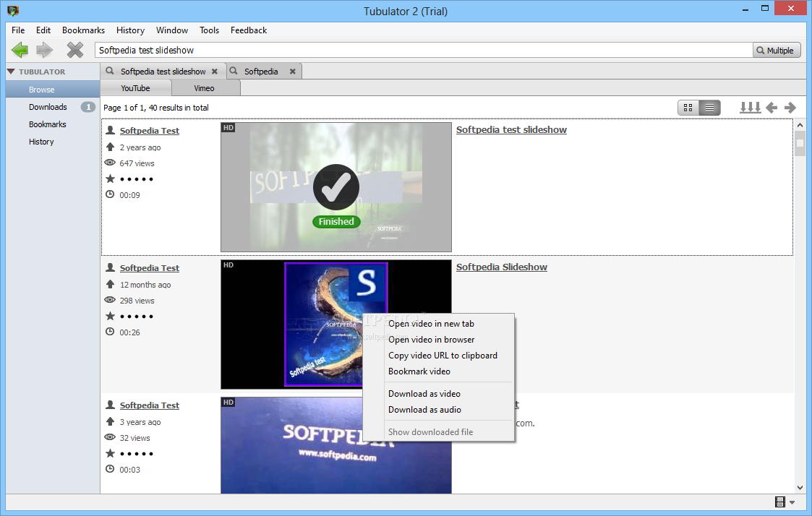Select the Softpedia test slideshow tab

(163, 72)
